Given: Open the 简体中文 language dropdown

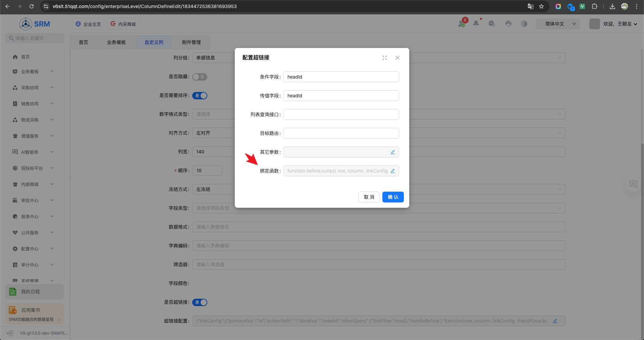Looking at the screenshot, I should 558,24.
